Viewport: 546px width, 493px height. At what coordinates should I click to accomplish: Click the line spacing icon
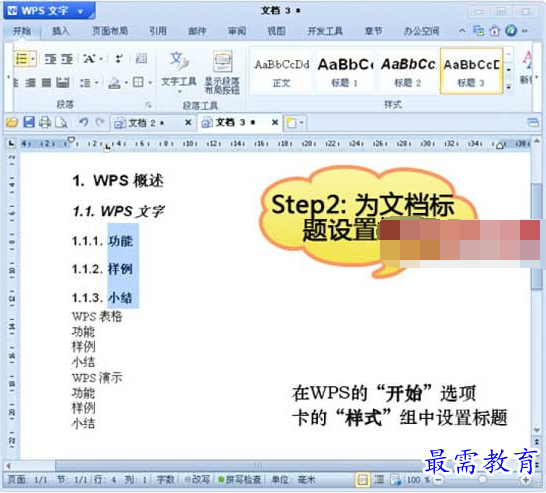85,83
